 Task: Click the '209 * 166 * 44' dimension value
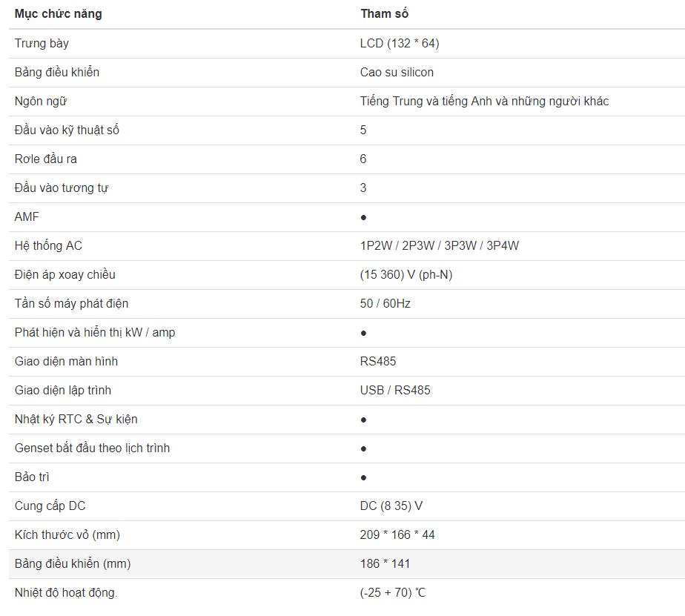[x=397, y=534]
